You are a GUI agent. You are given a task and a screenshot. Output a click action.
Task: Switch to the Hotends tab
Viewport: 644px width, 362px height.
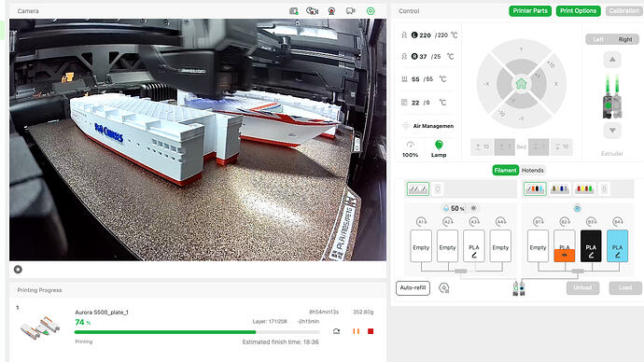pyautogui.click(x=533, y=171)
